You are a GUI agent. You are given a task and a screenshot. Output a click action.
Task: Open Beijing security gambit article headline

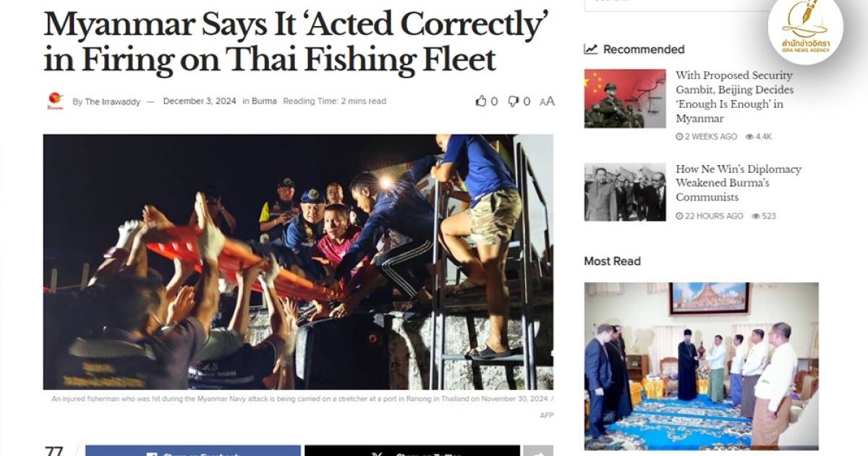(734, 97)
